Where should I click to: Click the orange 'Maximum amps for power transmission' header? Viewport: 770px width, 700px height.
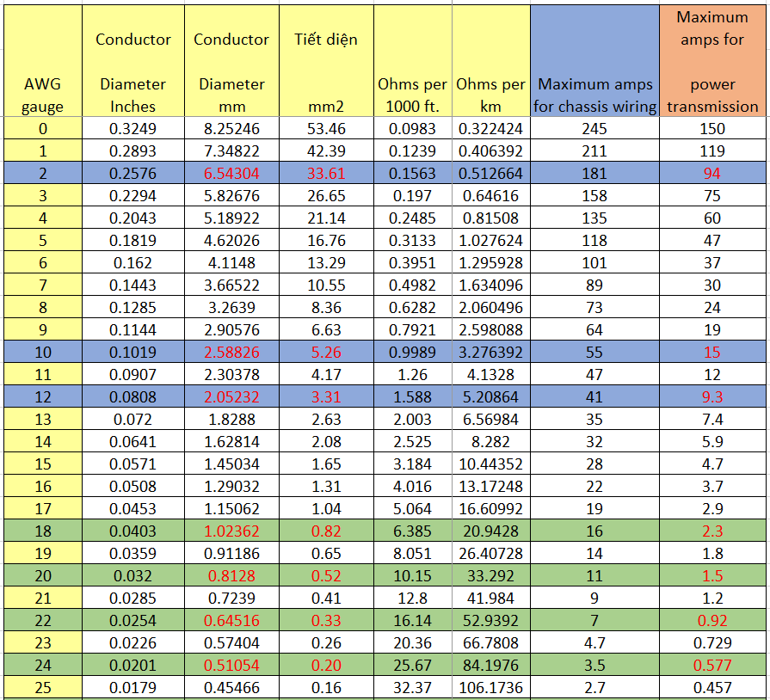click(x=712, y=61)
